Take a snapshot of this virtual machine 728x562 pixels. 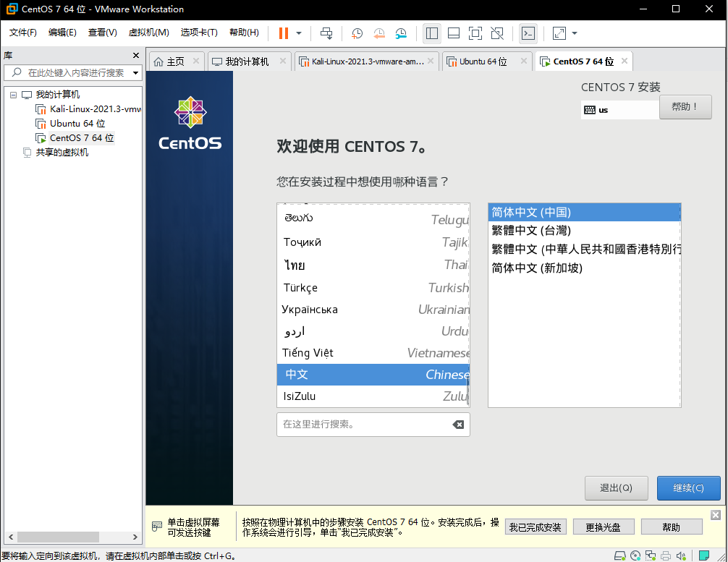(x=356, y=33)
